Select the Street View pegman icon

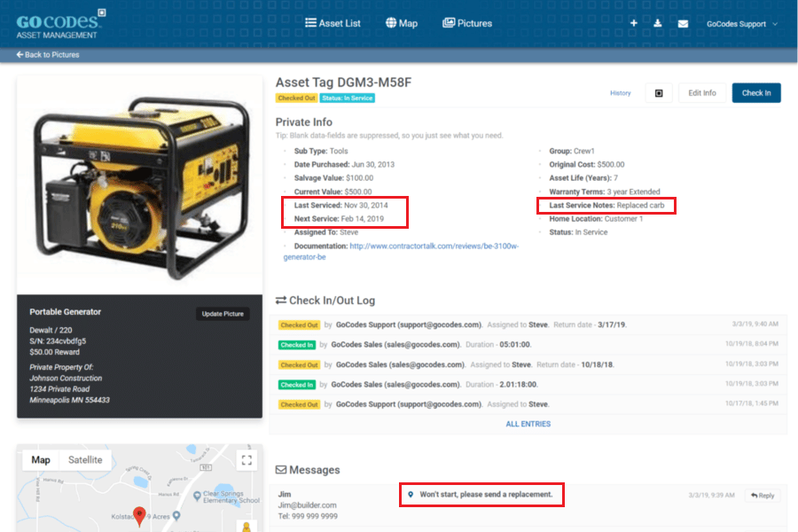click(x=246, y=525)
